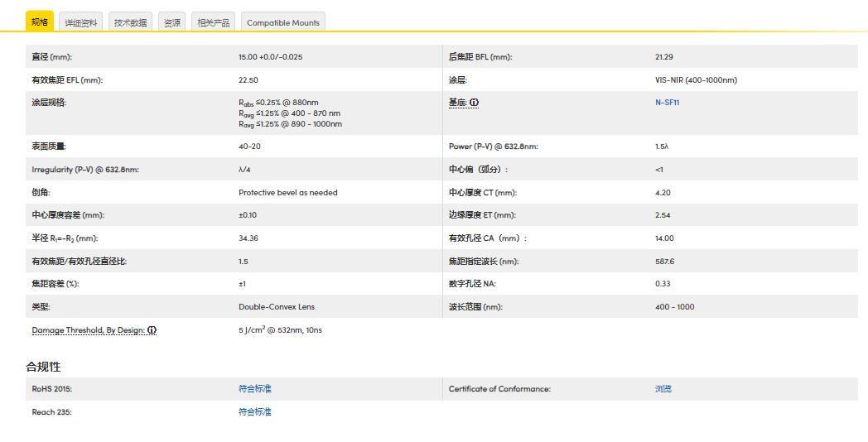
Task: Switch to the 详细资料 tab
Action: coord(82,22)
